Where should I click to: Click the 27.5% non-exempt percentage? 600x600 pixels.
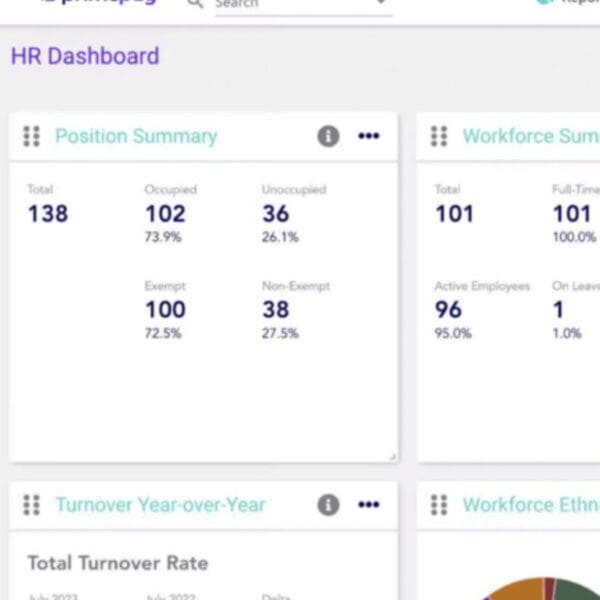pos(280,333)
